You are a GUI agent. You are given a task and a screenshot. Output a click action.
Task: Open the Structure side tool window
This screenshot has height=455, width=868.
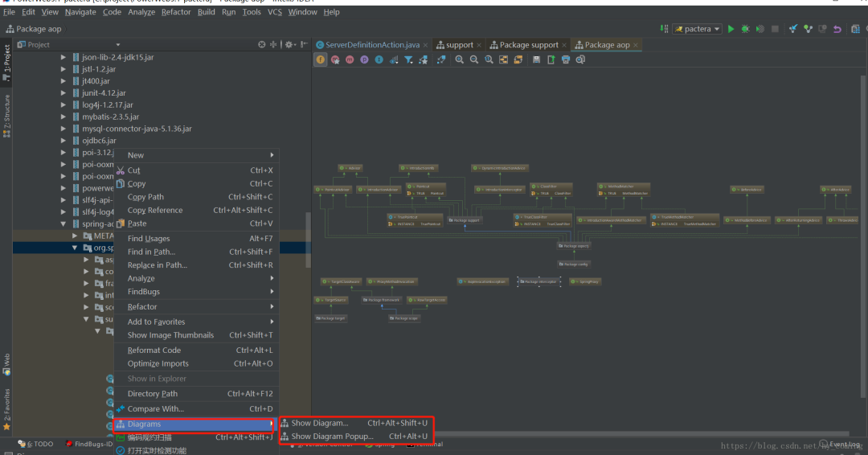pos(6,115)
